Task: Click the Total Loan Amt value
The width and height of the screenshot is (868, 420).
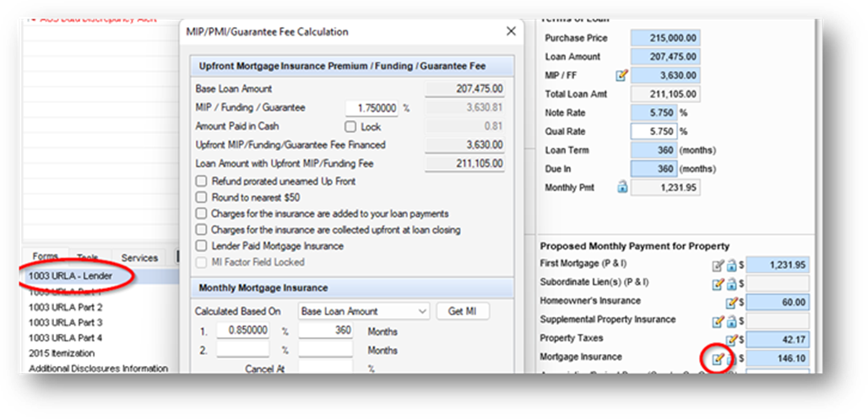Action: (x=665, y=94)
